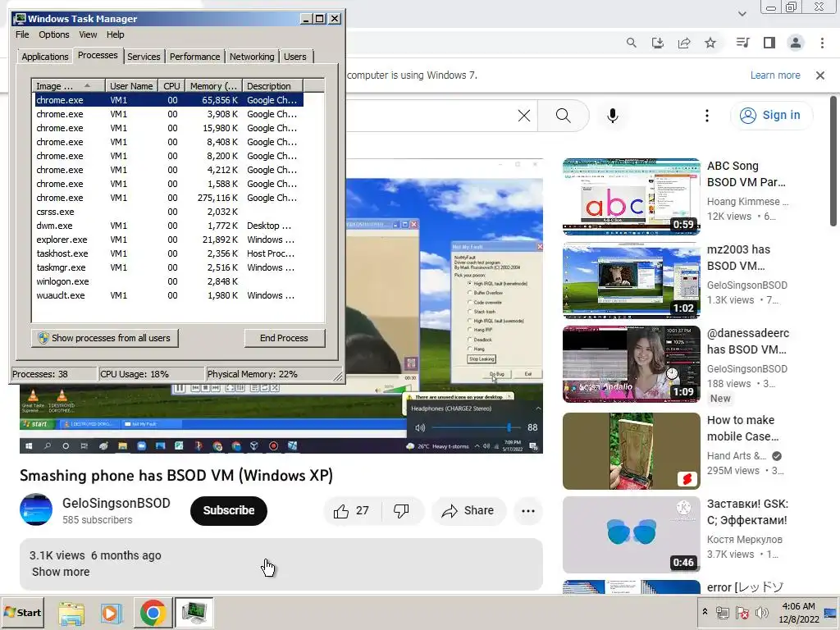Switch to the Performance tab

[x=194, y=57]
